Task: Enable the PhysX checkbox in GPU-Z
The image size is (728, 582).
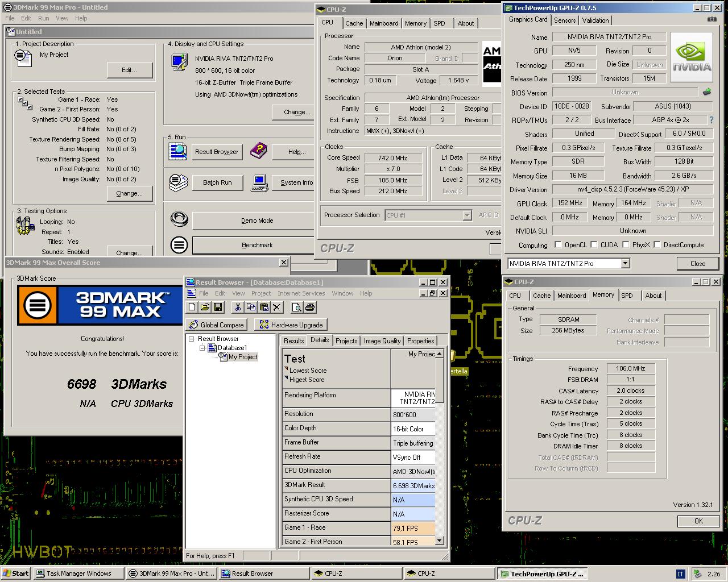Action: pyautogui.click(x=626, y=245)
